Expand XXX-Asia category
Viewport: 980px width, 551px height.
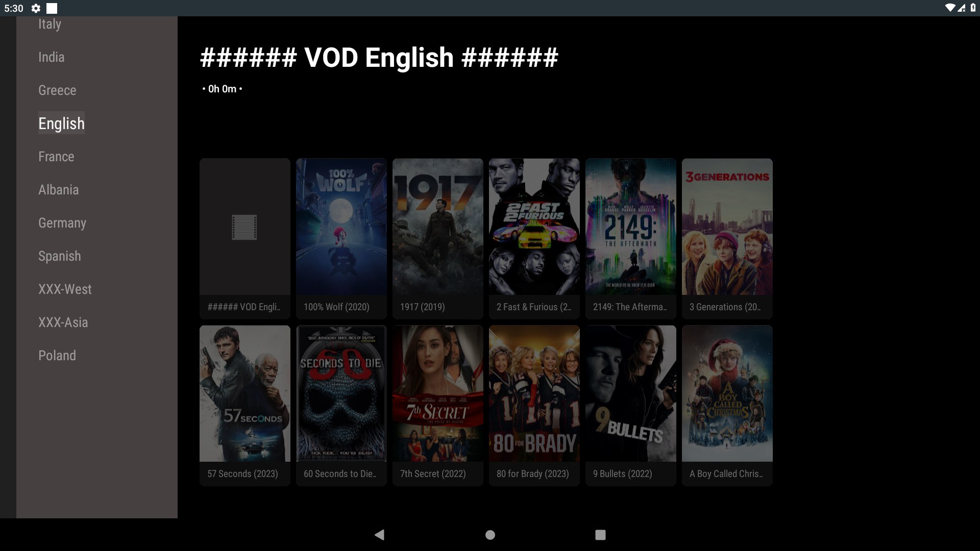point(63,322)
